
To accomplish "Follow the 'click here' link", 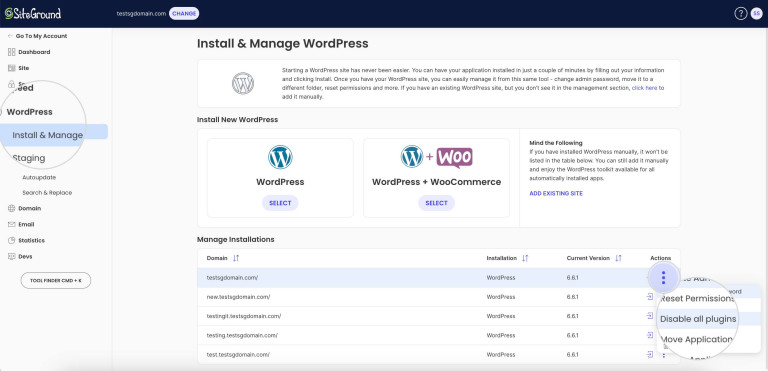I will tap(645, 88).
